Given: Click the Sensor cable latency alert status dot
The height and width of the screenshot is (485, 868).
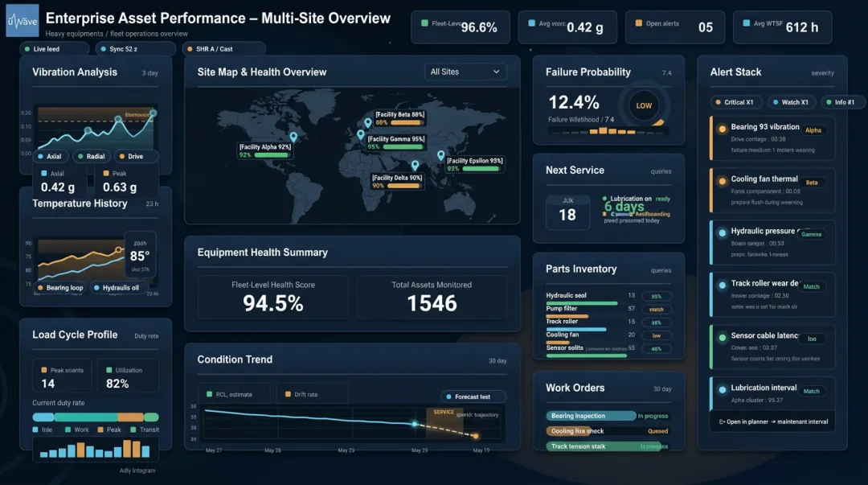Looking at the screenshot, I should pos(722,338).
